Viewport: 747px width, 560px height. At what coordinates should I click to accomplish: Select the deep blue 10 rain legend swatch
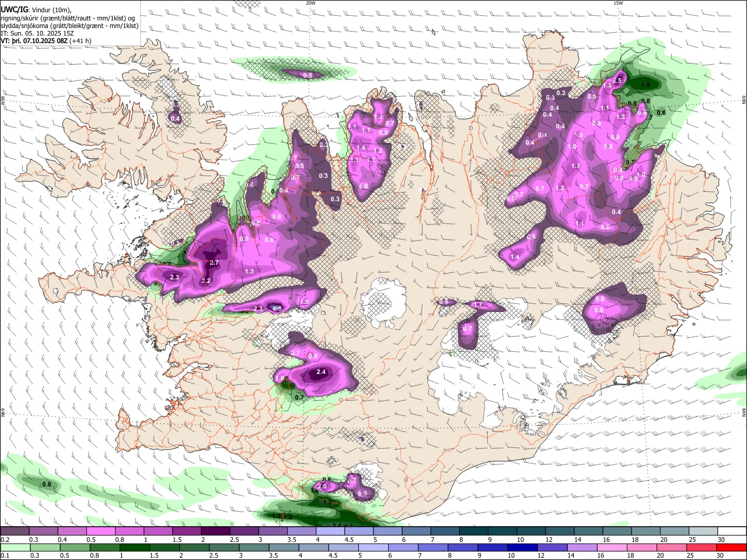tap(522, 548)
